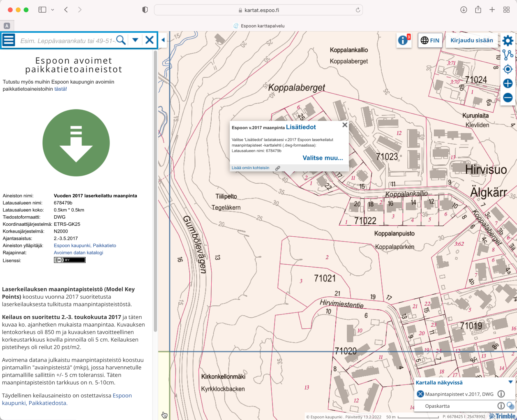The height and width of the screenshot is (420, 517).
Task: Open the map settings gear
Action: [508, 40]
